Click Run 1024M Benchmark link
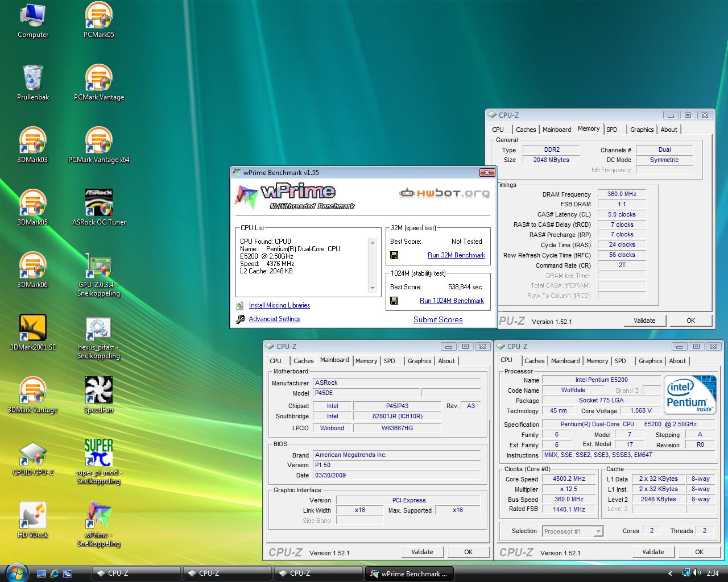 tap(452, 301)
